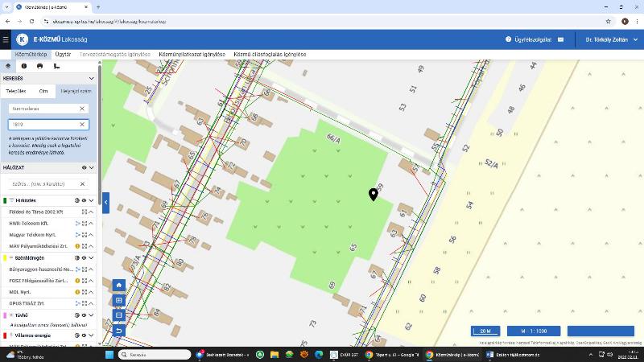Click the black location pin on map
Screen dimensions: 644x362
(373, 195)
